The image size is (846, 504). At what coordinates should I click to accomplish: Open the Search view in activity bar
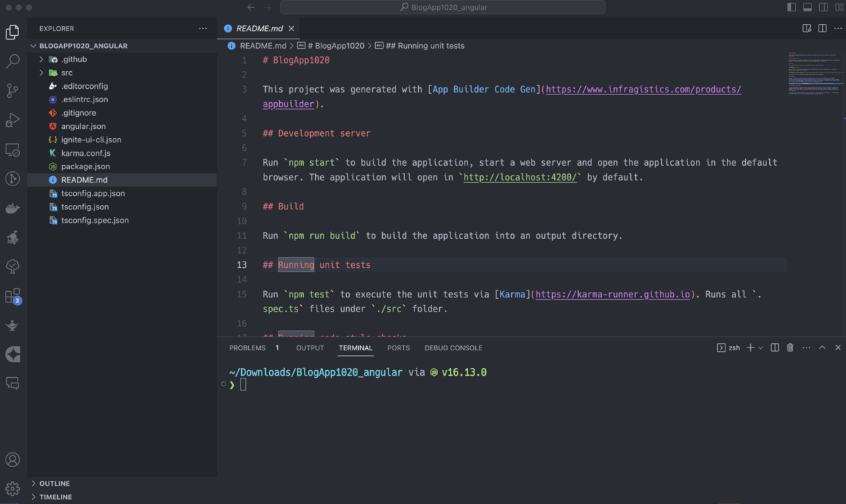click(x=13, y=61)
